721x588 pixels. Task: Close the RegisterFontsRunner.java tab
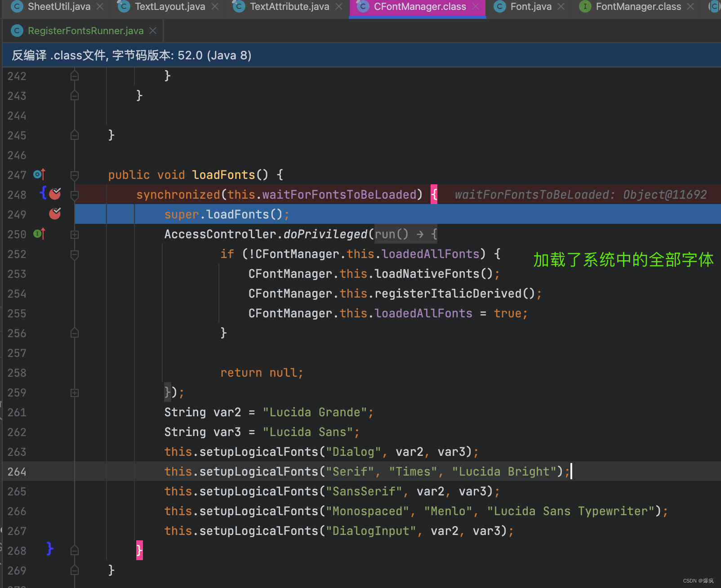(153, 31)
